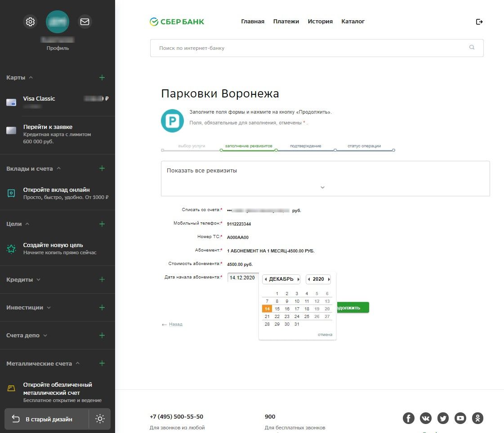This screenshot has height=433, width=504.
Task: Open the Платежи menu item
Action: coord(286,22)
